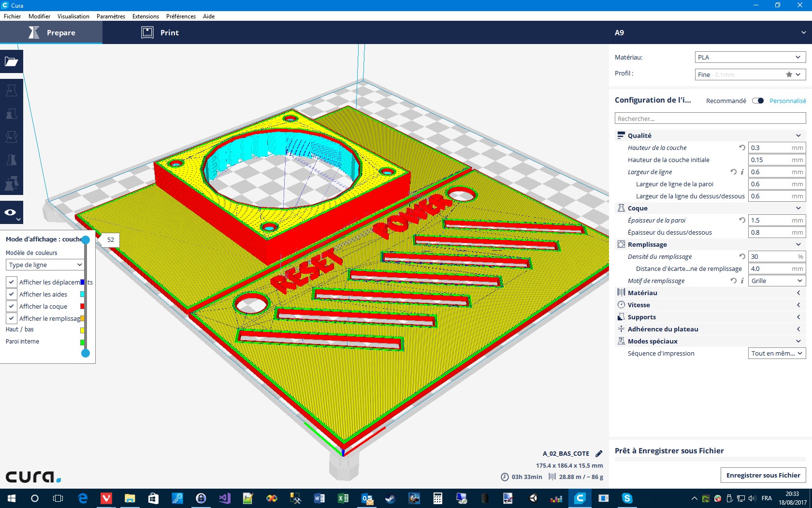This screenshot has width=812, height=508.
Task: Click the yellow Haut / bas color swatch
Action: tap(82, 330)
